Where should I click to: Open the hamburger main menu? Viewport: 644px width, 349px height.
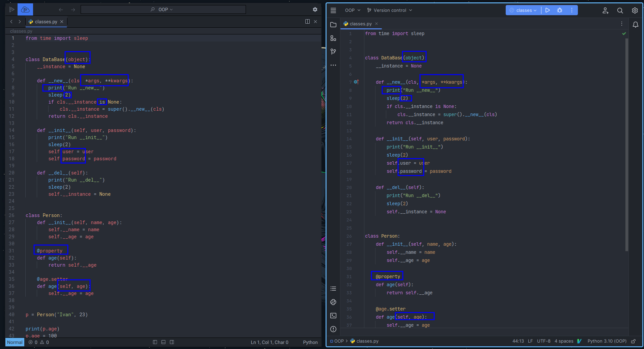click(333, 10)
